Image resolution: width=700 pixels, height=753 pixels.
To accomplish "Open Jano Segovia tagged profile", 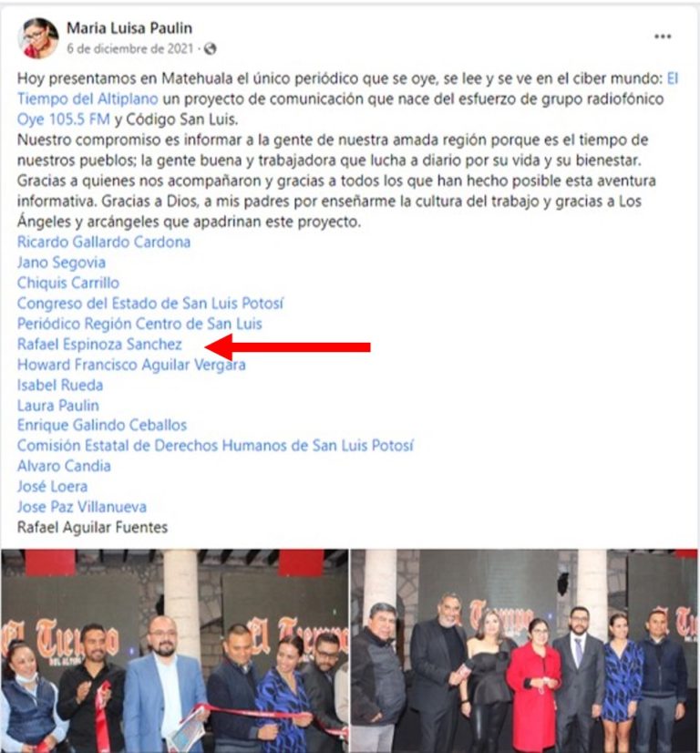I will (61, 263).
